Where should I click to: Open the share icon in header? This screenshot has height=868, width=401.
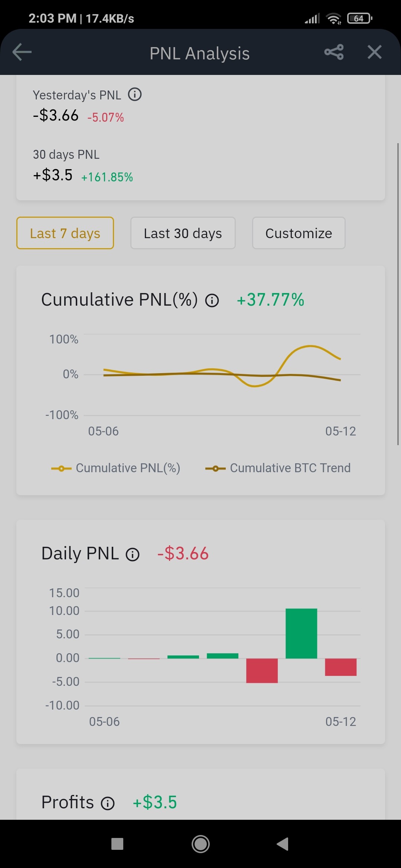click(334, 52)
